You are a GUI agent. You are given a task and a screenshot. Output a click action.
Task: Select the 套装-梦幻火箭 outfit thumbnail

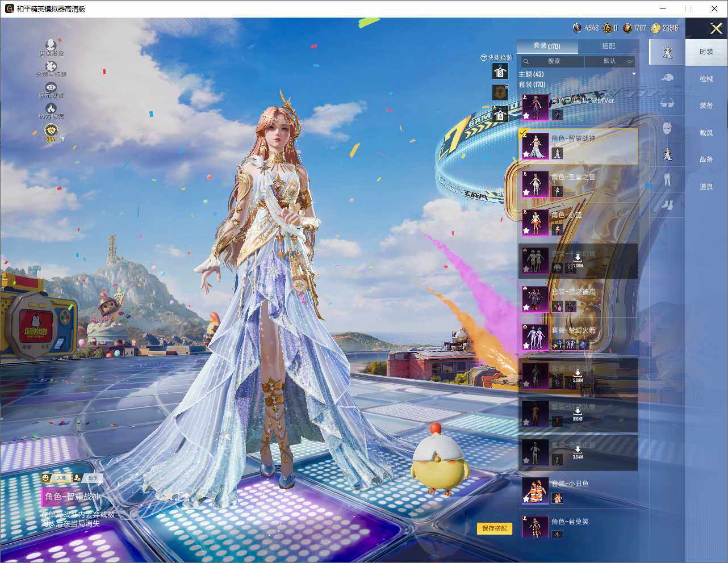(535, 338)
